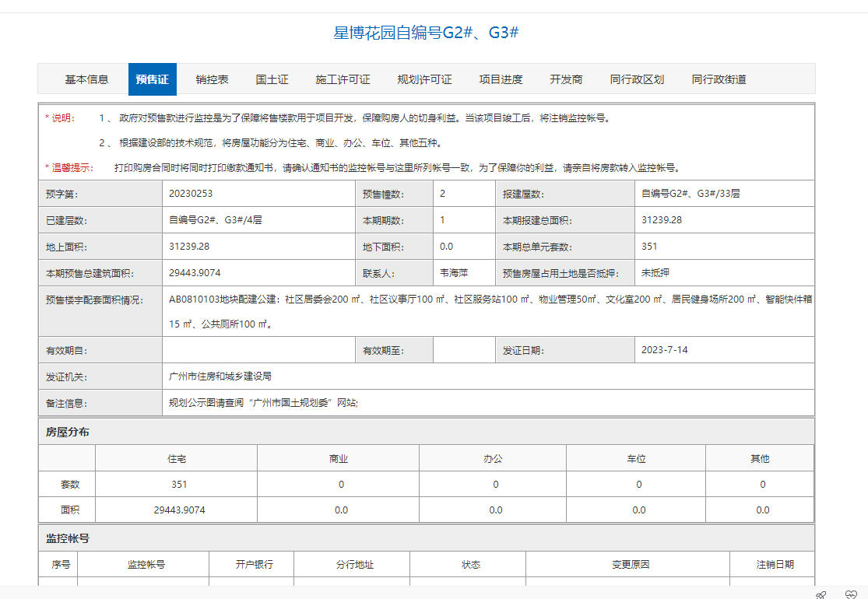Click the 套数 row label
The width and height of the screenshot is (868, 599).
coord(70,485)
